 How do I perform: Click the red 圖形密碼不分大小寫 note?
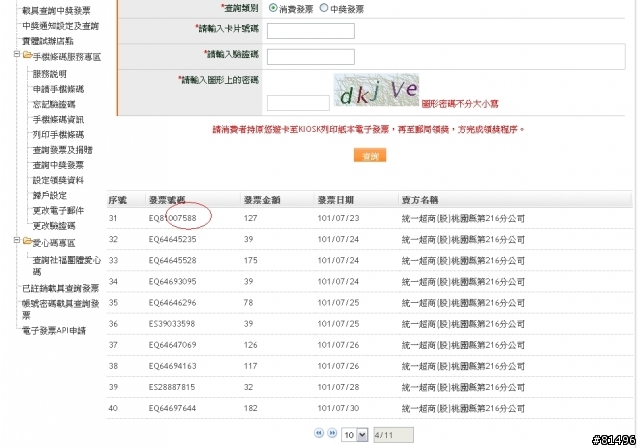[x=460, y=104]
